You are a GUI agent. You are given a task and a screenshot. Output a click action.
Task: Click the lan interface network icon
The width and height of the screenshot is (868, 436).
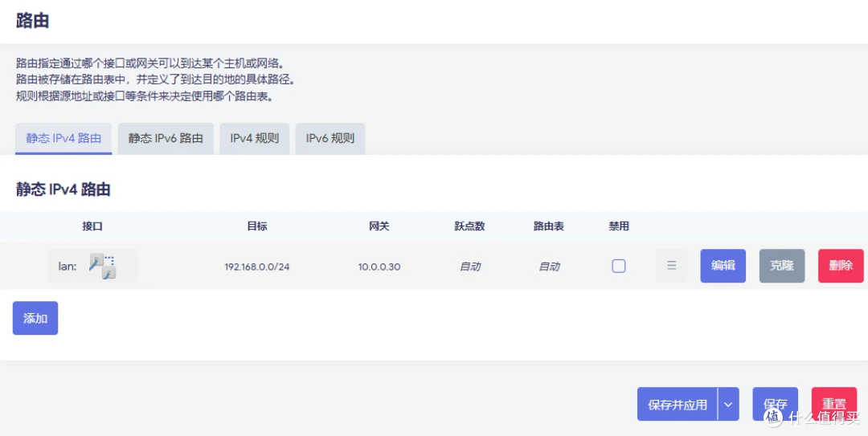point(102,266)
